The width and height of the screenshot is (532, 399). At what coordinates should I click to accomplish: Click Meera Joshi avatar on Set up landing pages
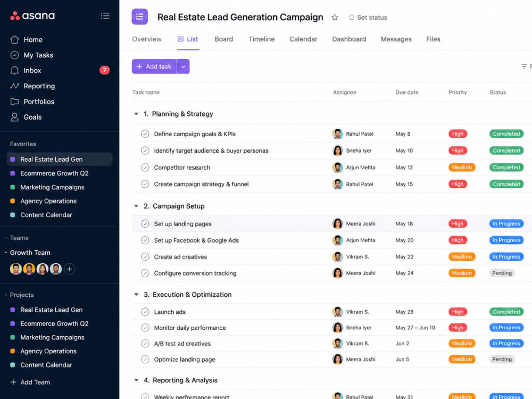pos(338,223)
